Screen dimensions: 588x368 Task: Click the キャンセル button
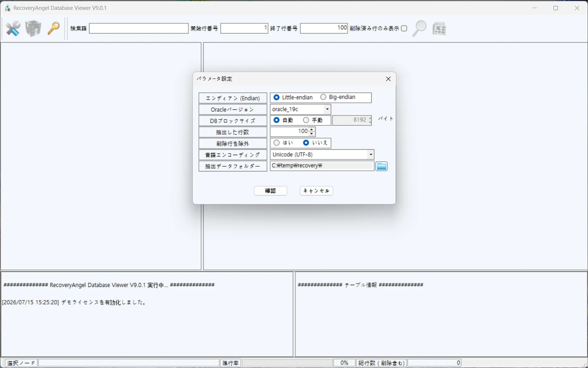pyautogui.click(x=316, y=191)
